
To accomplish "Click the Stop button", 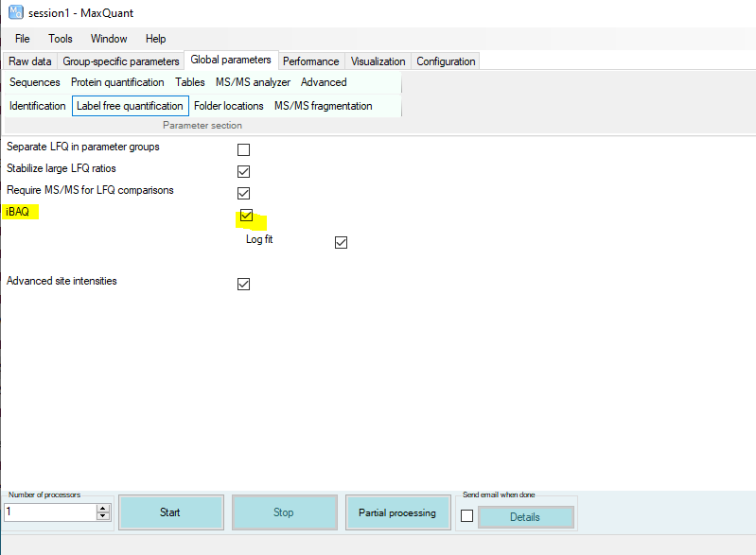I will 285,512.
